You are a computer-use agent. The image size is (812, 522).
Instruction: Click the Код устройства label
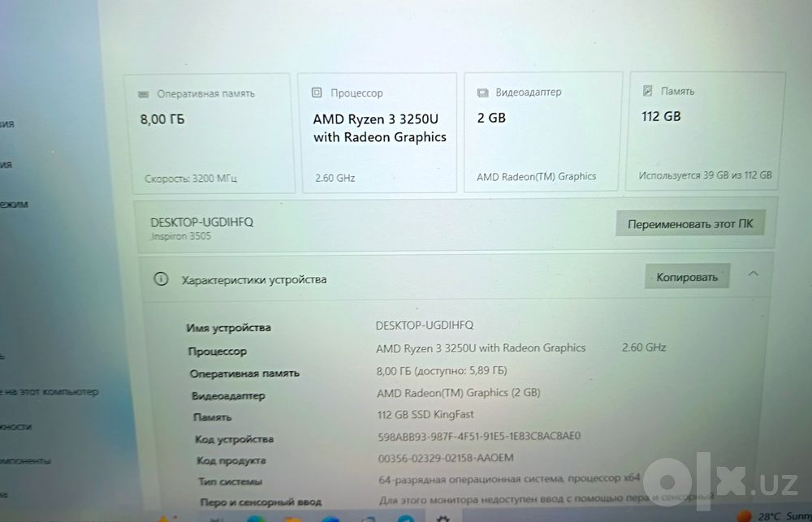[234, 439]
